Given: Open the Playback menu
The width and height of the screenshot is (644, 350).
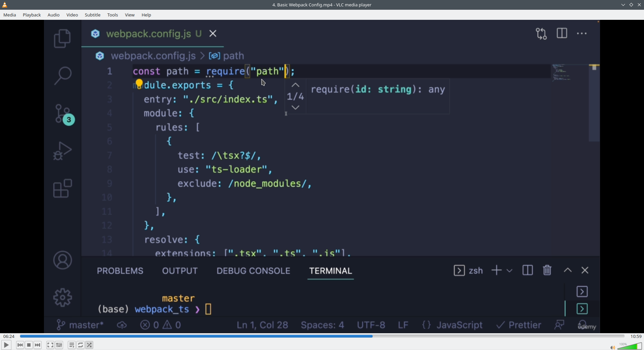Looking at the screenshot, I should coord(32,15).
